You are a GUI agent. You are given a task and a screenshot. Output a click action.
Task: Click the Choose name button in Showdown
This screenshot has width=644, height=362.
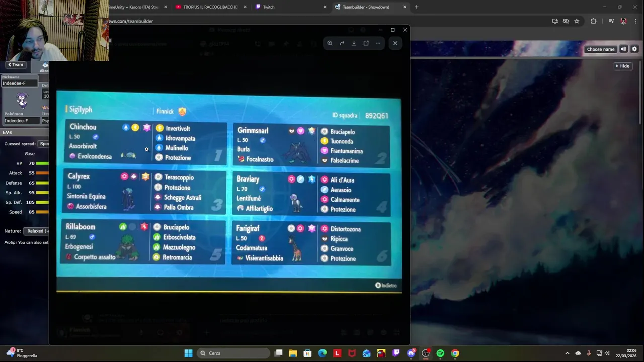point(601,49)
